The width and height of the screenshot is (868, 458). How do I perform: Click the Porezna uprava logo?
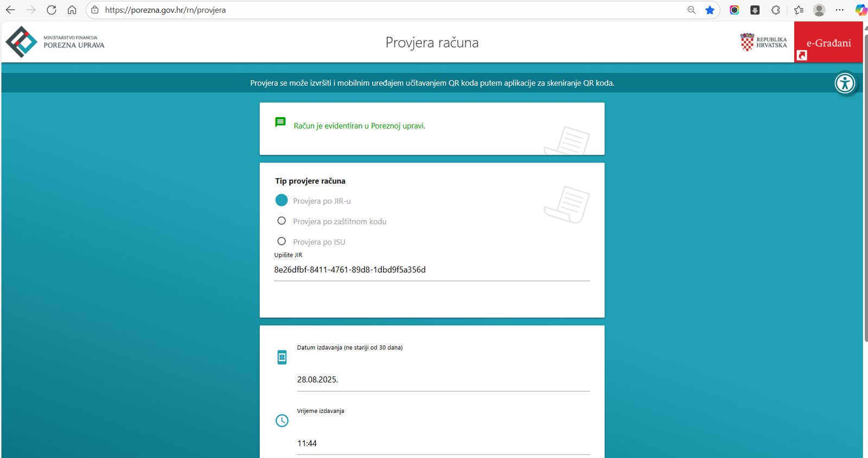pos(55,42)
